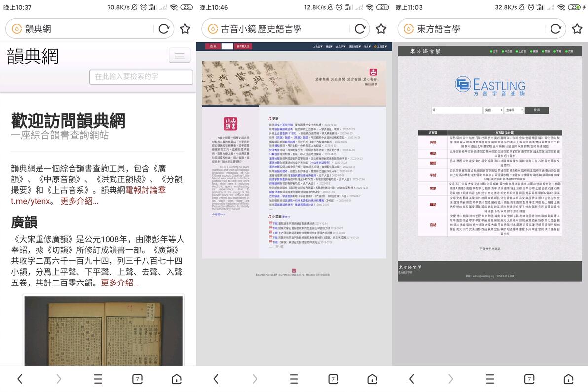588x392 pixels.
Task: Click 粵語 row in dialect table
Action: point(490,154)
